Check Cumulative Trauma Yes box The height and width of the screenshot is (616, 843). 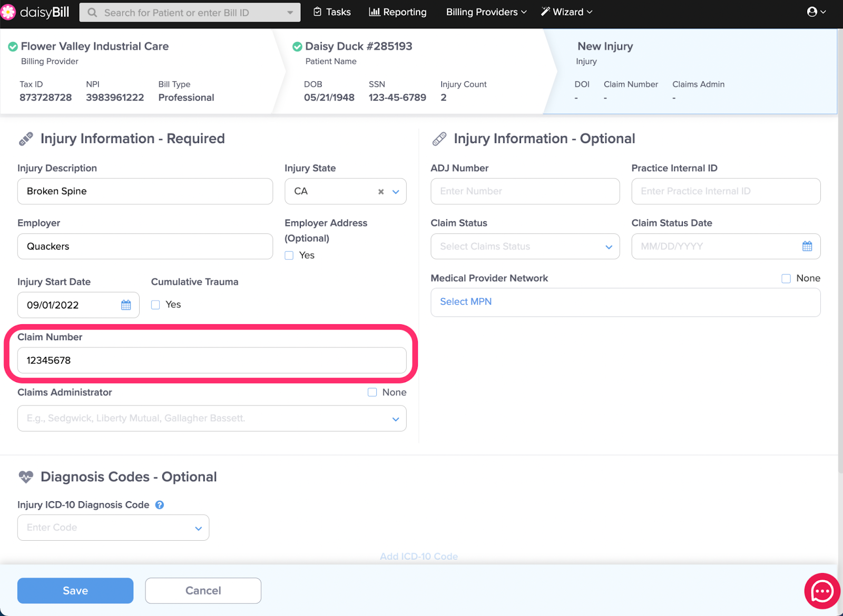point(155,305)
